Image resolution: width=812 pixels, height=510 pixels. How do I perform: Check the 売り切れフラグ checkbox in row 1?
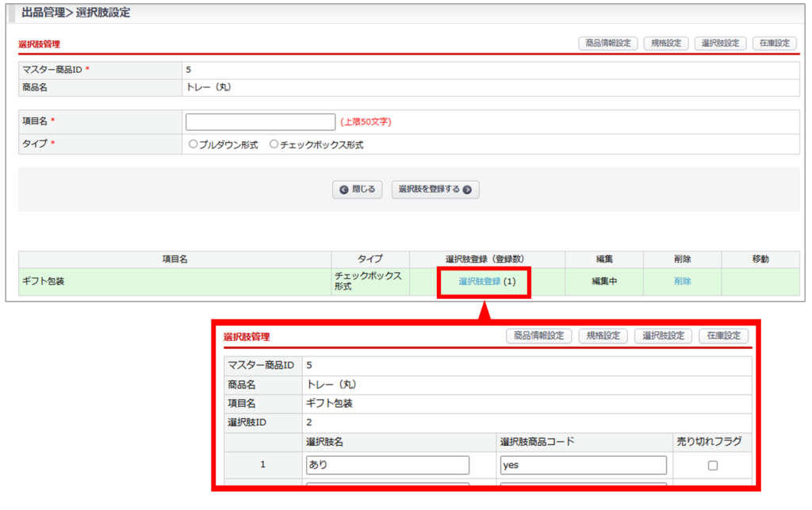pos(712,466)
